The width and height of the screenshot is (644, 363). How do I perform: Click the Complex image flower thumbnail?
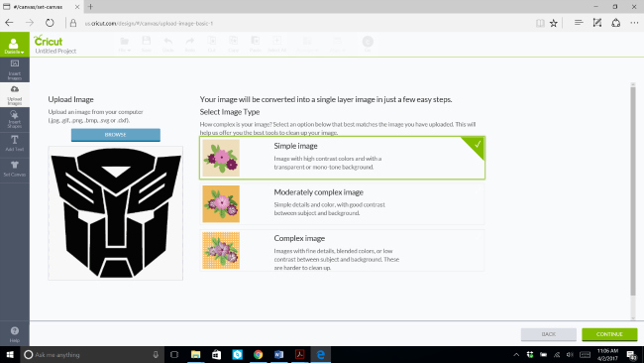221,250
